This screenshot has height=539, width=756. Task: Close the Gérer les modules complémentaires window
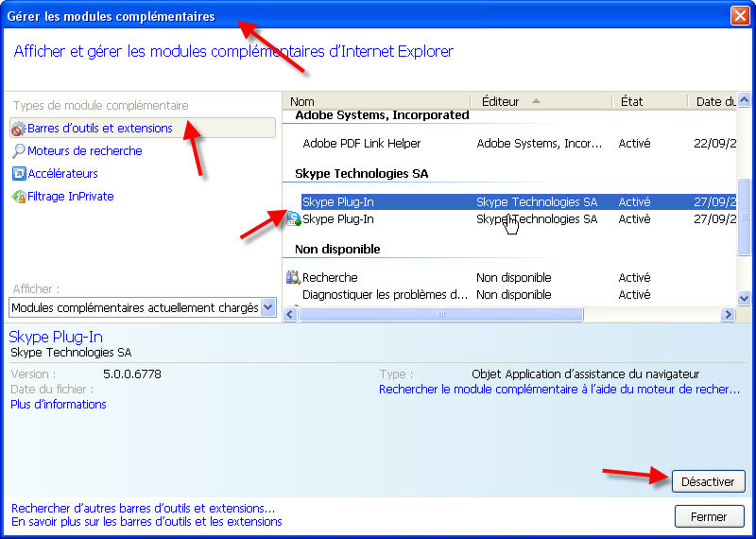[740, 16]
